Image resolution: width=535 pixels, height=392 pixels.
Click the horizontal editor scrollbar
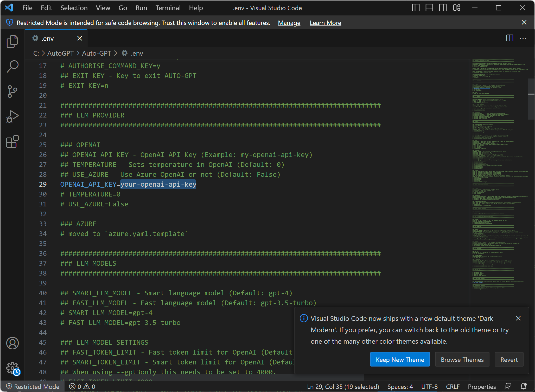pyautogui.click(x=212, y=378)
